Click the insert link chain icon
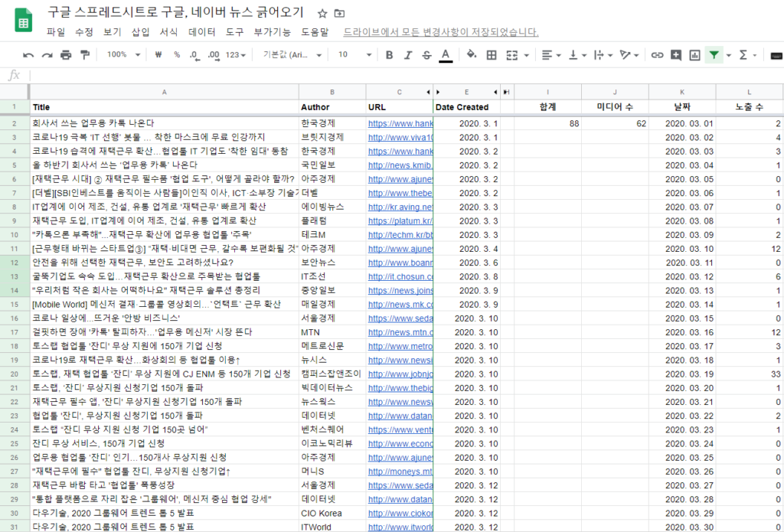The width and height of the screenshot is (784, 532). pos(657,55)
